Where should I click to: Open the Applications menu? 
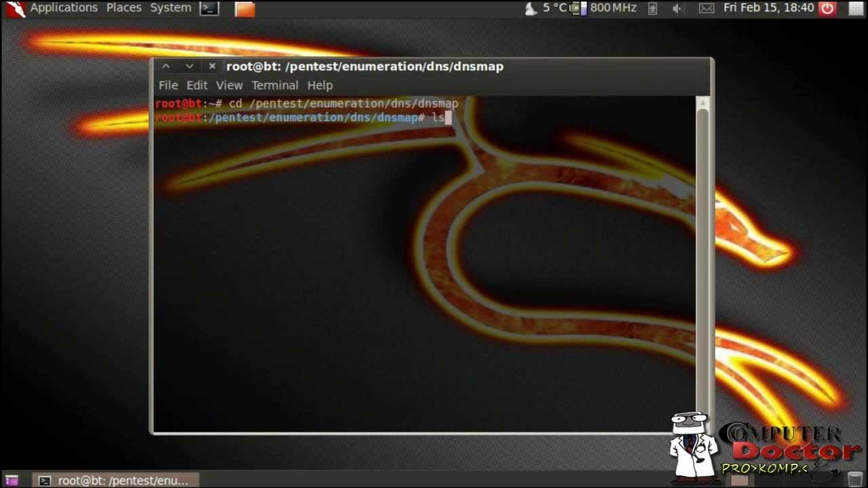(64, 8)
